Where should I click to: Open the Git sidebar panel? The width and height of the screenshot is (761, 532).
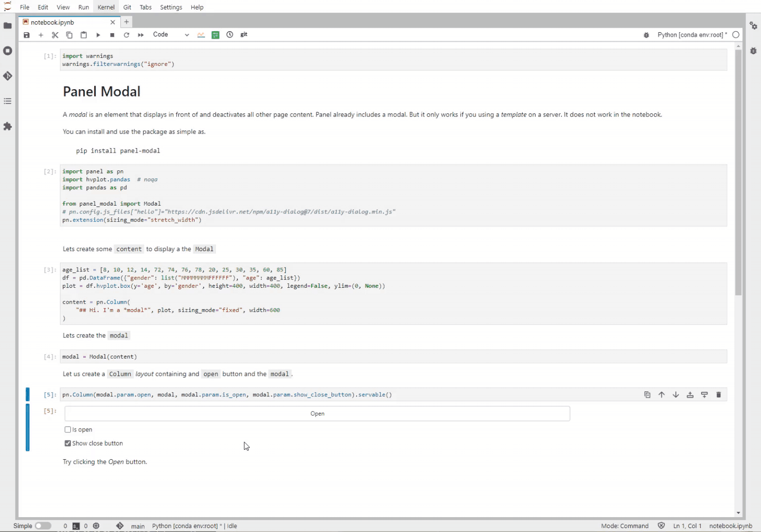coord(7,76)
